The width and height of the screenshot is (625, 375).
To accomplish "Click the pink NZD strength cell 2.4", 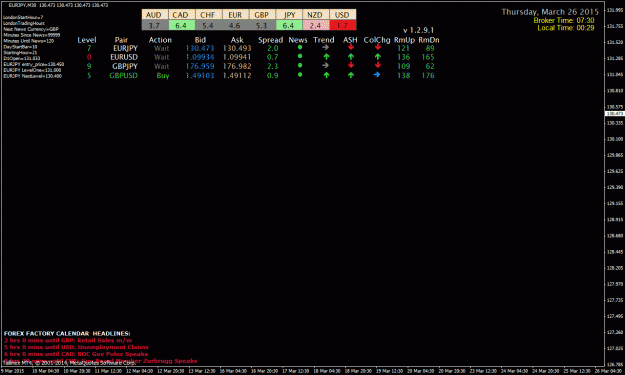I will (x=316, y=25).
